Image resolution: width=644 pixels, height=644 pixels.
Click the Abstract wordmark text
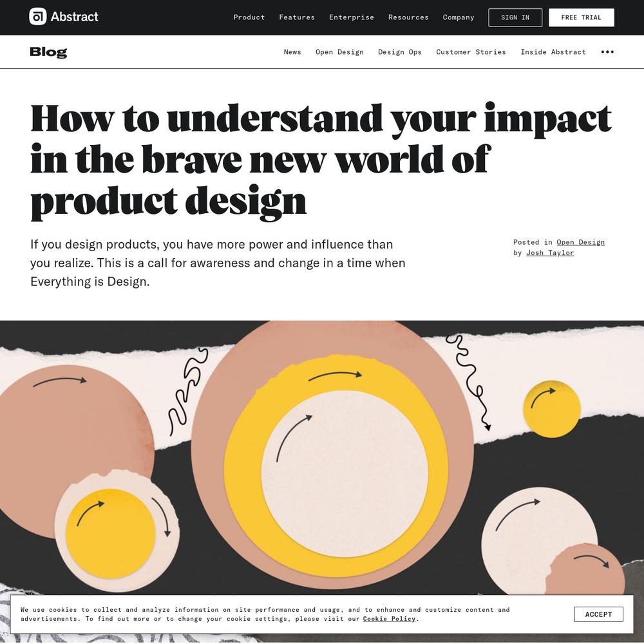74,17
